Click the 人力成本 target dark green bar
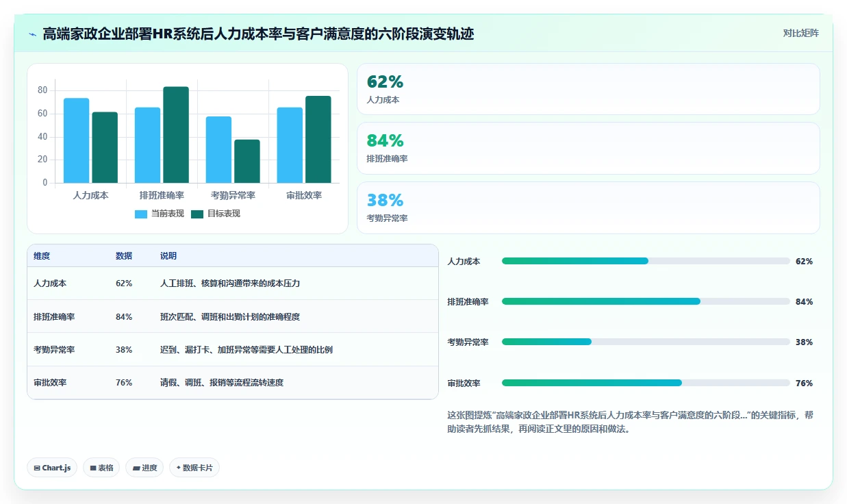This screenshot has width=847, height=504. (x=105, y=147)
